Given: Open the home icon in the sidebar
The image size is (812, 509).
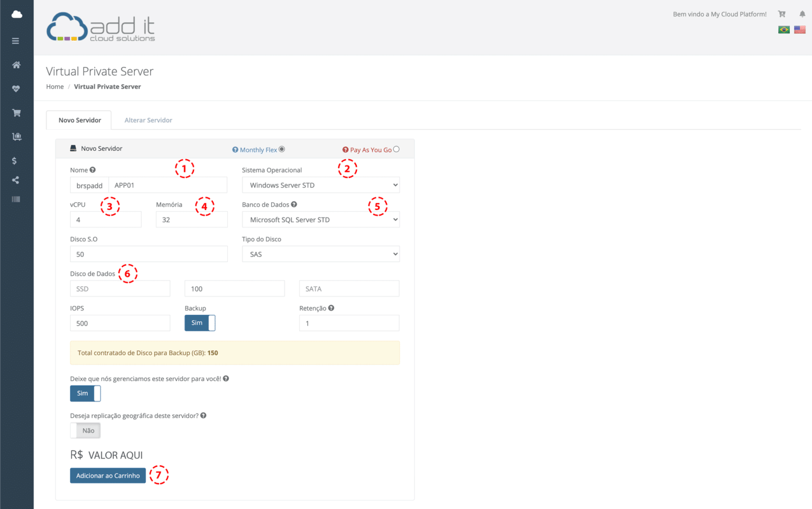Looking at the screenshot, I should tap(16, 65).
